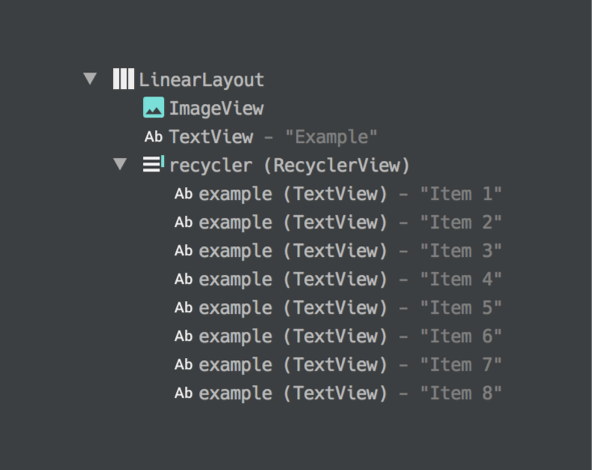The height and width of the screenshot is (470, 592).
Task: Click the Ab icon beside TextView "Example"
Action: pyautogui.click(x=153, y=137)
